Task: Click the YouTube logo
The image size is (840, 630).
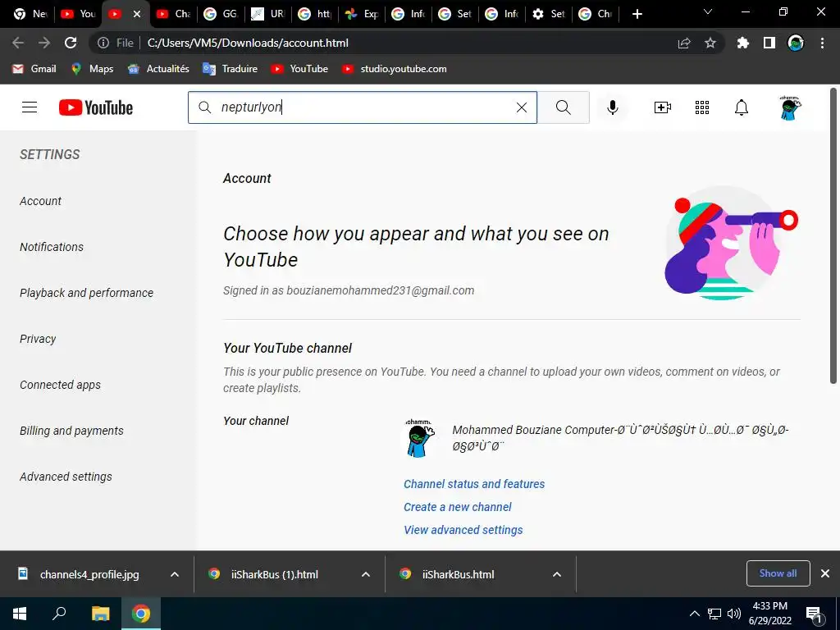Action: (96, 107)
